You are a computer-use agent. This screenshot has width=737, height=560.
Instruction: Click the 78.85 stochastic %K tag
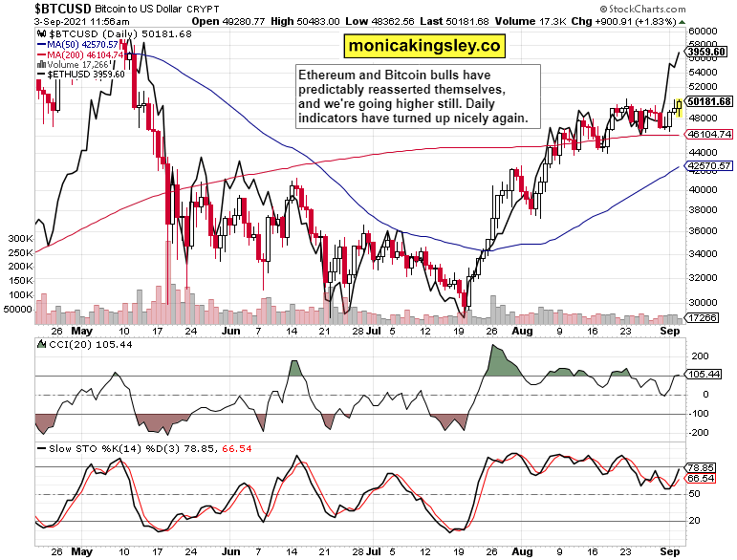703,466
